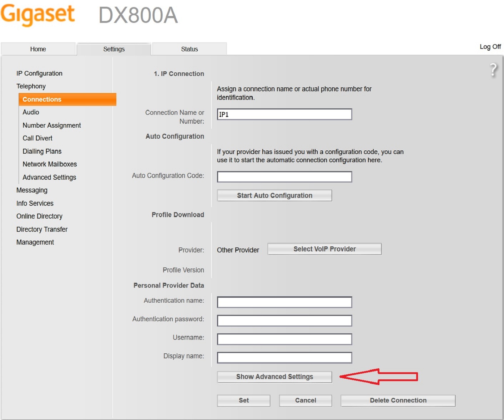Click the Delete Connection button
The height and width of the screenshot is (420, 504).
tap(398, 400)
